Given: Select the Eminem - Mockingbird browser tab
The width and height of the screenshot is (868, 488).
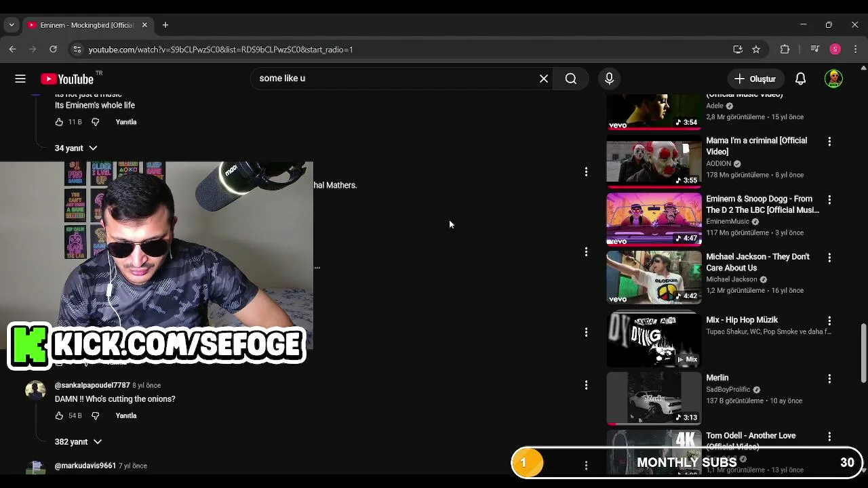Looking at the screenshot, I should coord(87,25).
